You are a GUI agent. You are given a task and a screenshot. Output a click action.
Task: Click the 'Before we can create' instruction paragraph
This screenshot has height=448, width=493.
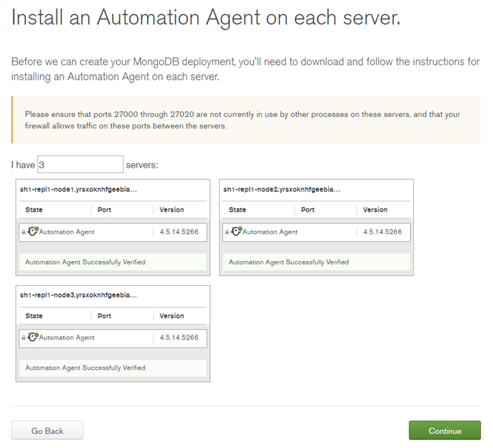(x=246, y=69)
